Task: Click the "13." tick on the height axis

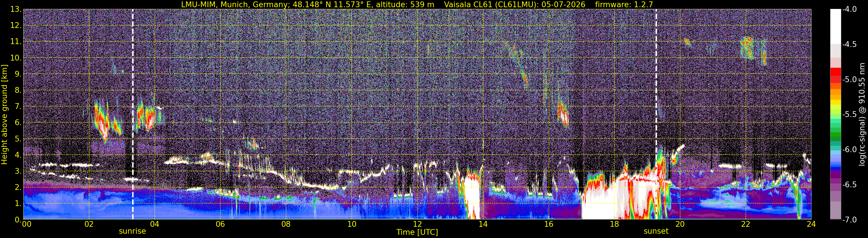Action: tap(16, 10)
